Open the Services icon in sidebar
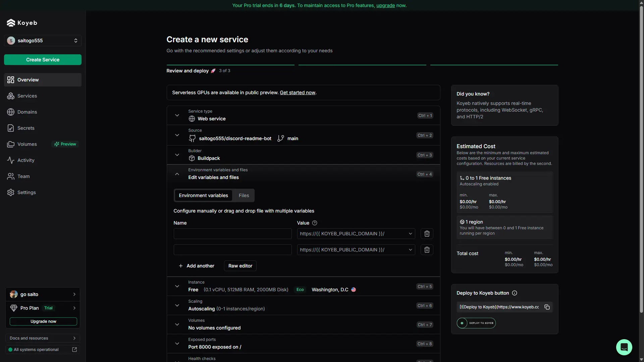 11,96
